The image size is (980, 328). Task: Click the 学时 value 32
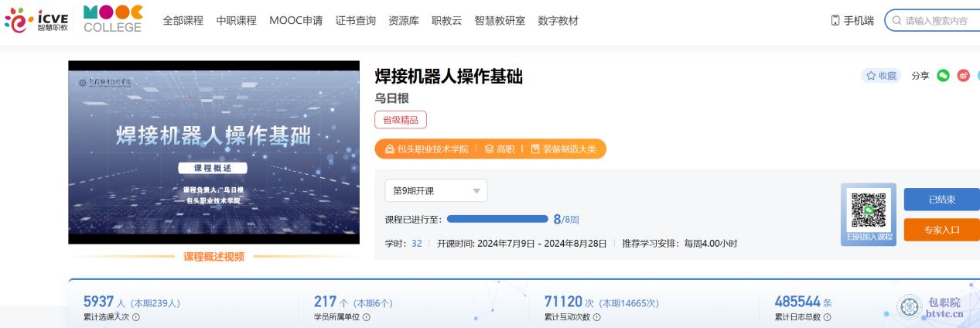[x=417, y=243]
